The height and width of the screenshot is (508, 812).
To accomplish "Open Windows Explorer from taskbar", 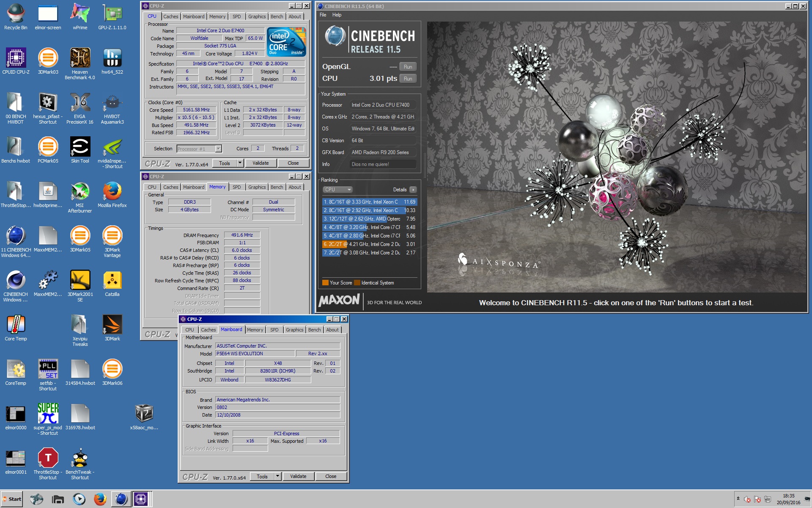I will [58, 499].
